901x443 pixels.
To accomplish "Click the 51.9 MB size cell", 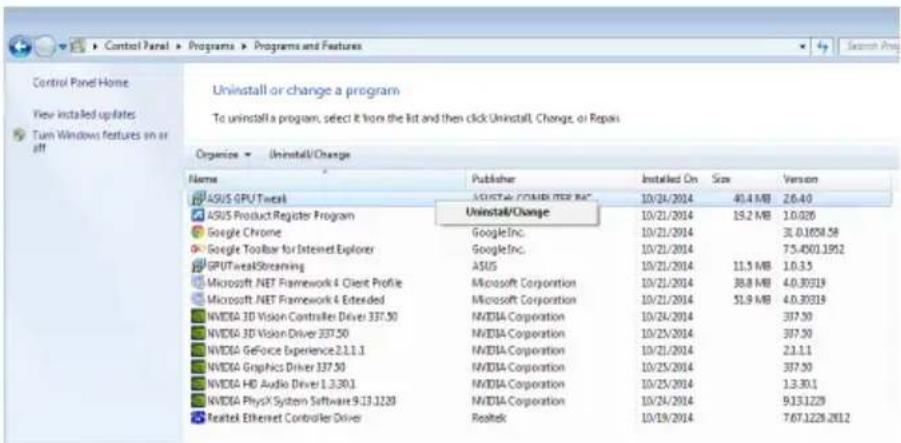I will (750, 300).
